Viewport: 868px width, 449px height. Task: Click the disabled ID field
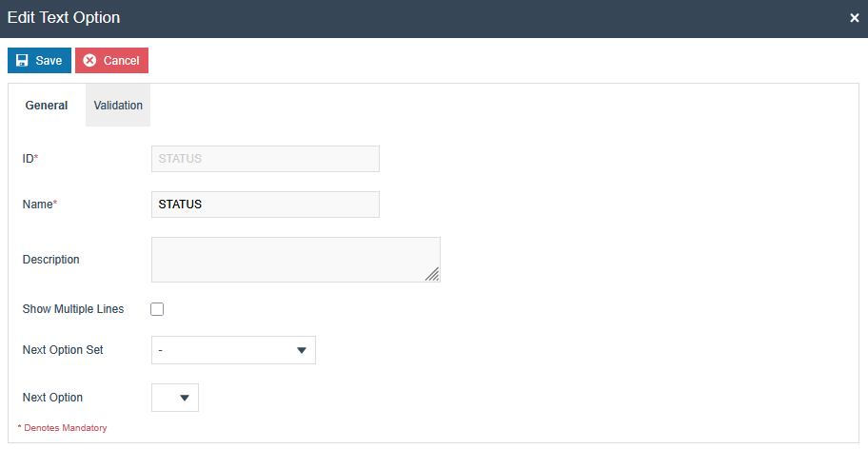265,159
